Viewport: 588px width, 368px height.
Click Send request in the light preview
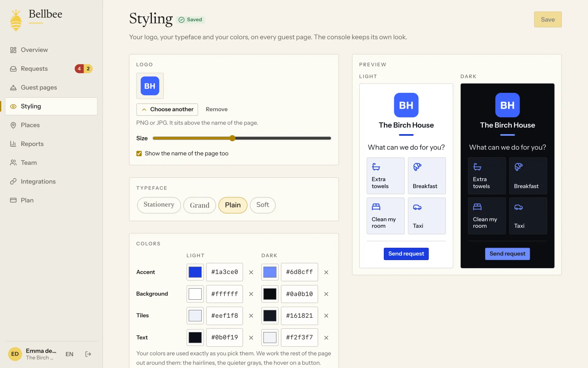click(x=406, y=254)
